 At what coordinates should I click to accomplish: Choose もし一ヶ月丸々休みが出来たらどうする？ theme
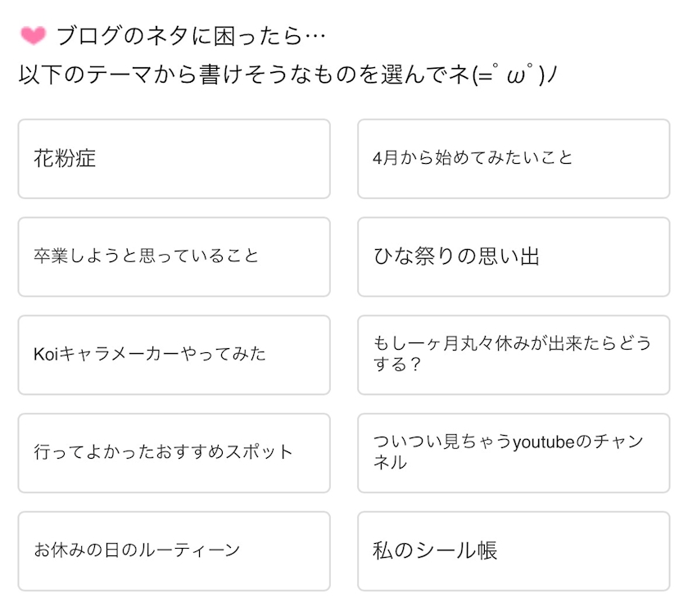click(514, 355)
